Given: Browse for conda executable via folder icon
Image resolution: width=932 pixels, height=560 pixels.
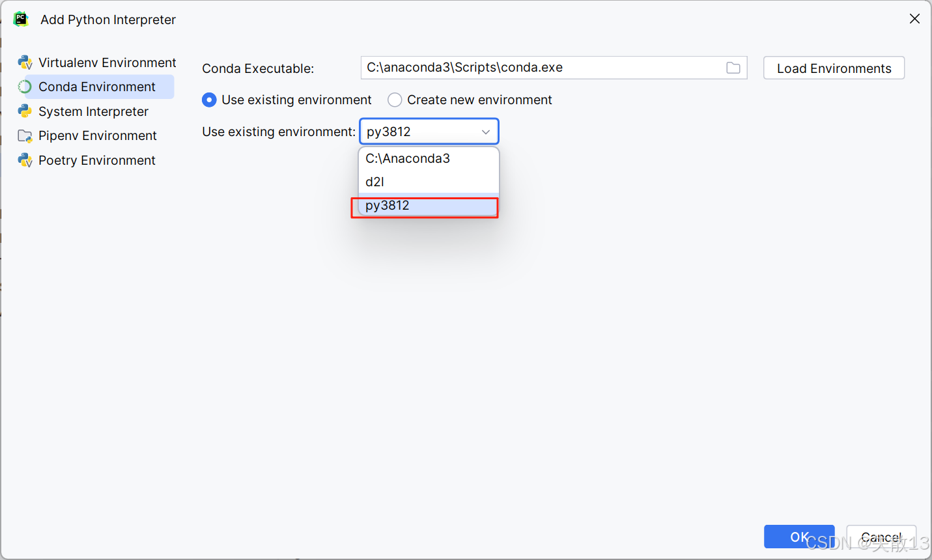Looking at the screenshot, I should pos(733,68).
